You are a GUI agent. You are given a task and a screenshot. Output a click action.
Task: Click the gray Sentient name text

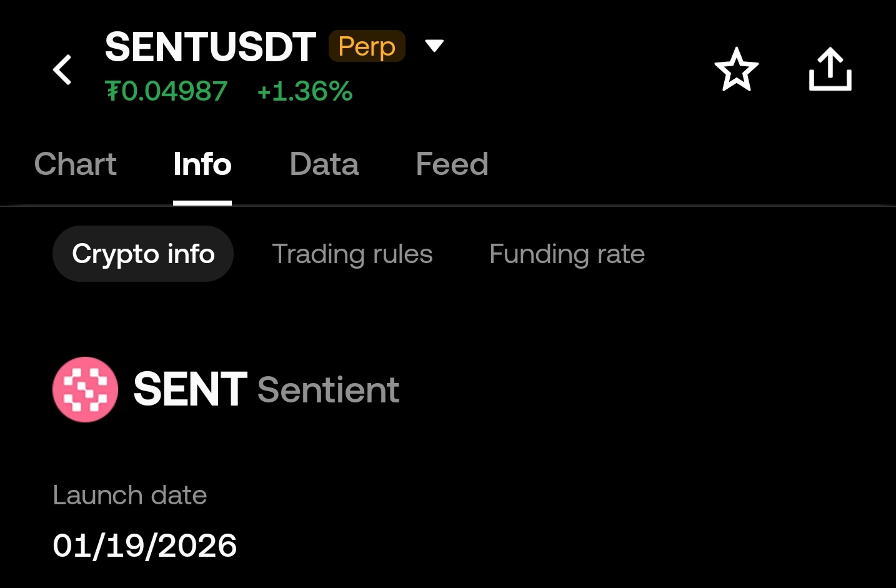point(328,391)
